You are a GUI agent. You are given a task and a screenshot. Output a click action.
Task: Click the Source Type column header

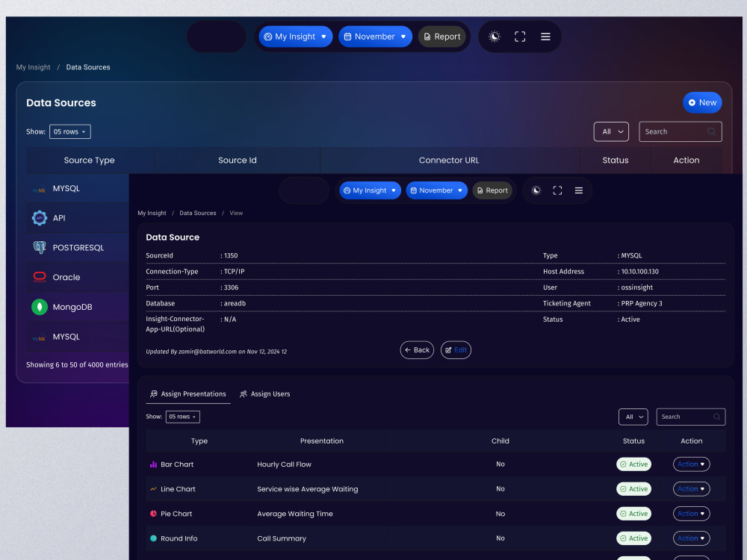click(90, 161)
